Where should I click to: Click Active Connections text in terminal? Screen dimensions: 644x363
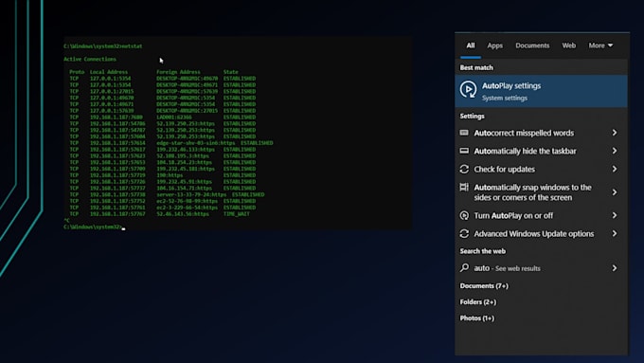point(90,59)
